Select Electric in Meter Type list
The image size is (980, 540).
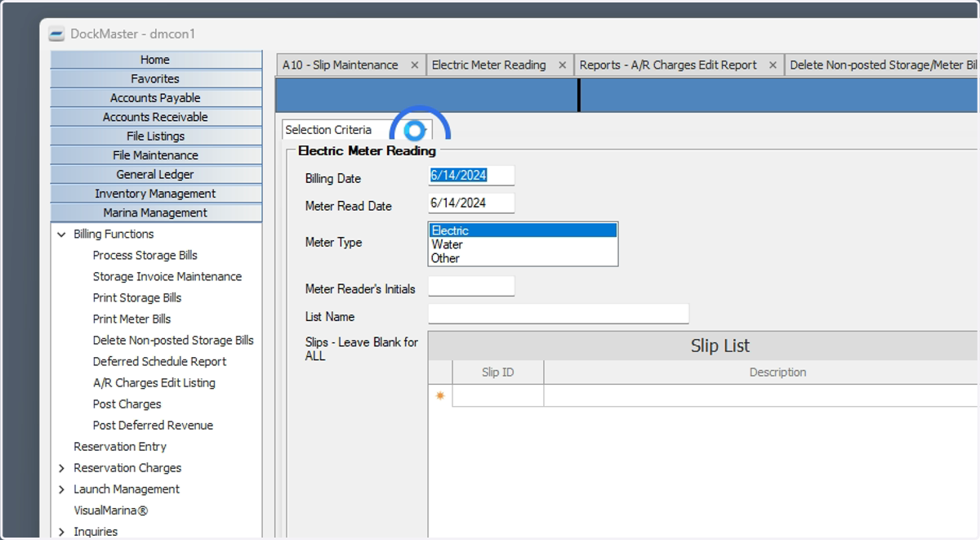(x=523, y=230)
